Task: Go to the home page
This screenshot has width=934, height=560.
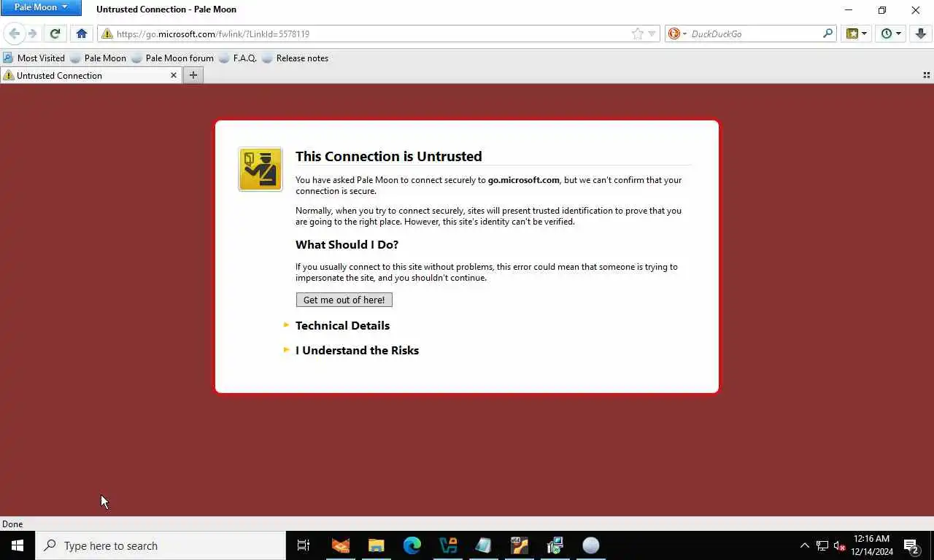Action: click(82, 34)
